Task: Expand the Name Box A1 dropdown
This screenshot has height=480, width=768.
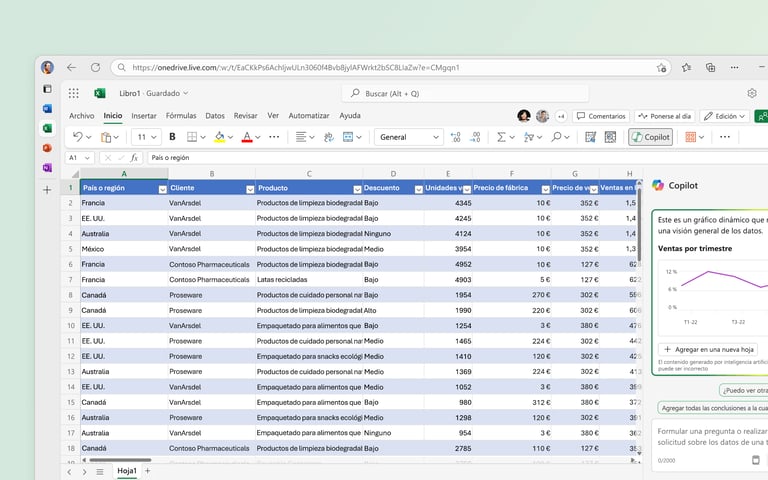Action: tap(87, 158)
